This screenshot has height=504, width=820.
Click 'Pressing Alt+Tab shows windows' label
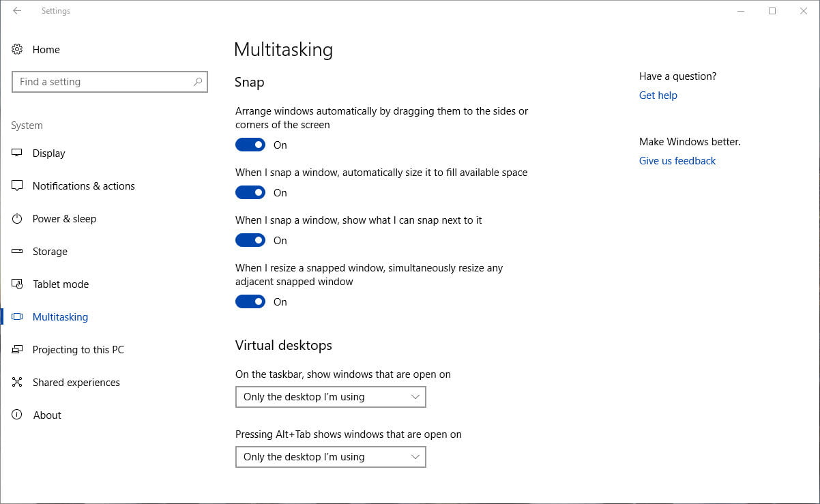pyautogui.click(x=349, y=434)
